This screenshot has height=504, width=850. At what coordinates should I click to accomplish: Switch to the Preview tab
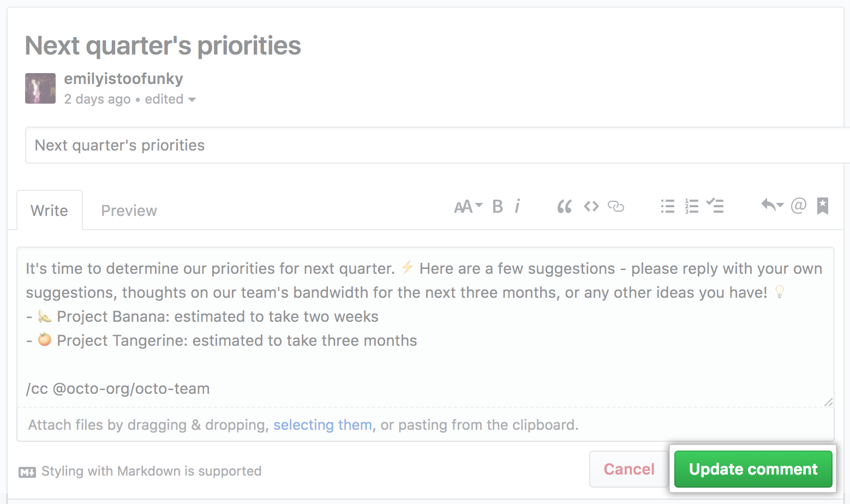[129, 211]
